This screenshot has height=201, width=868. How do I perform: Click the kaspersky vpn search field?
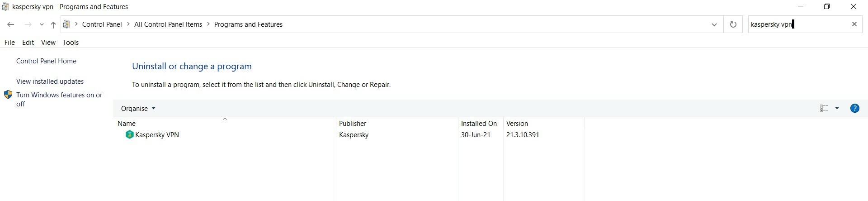[798, 24]
